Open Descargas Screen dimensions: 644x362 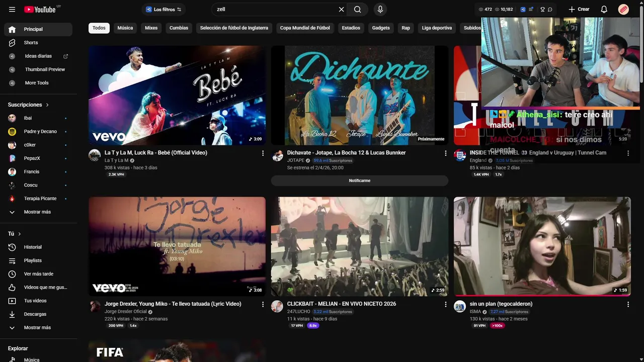click(38, 314)
